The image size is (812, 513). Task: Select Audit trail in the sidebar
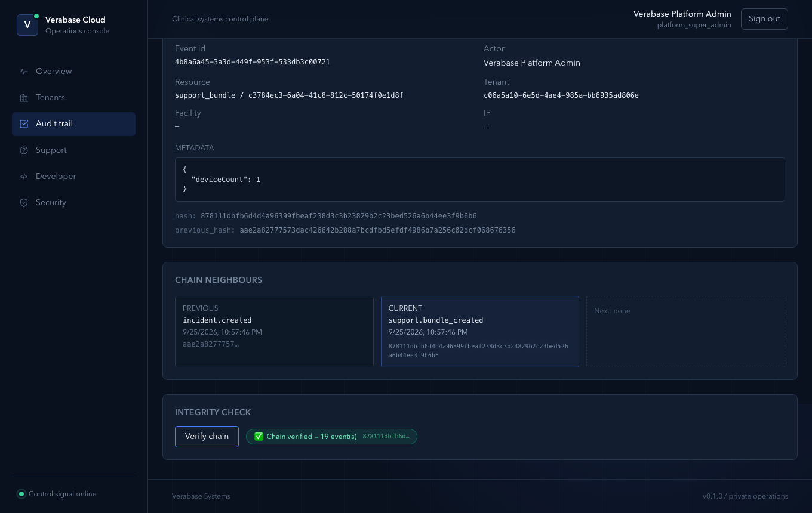tap(73, 124)
